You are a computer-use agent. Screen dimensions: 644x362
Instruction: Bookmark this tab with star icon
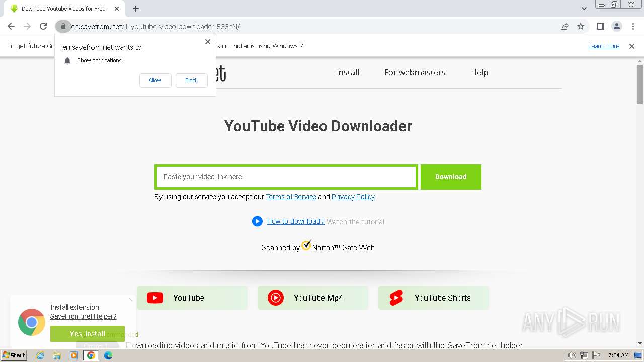(581, 26)
